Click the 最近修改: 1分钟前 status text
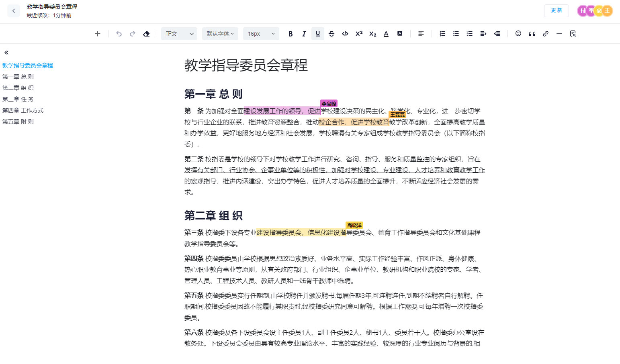This screenshot has height=364, width=620. (x=49, y=15)
